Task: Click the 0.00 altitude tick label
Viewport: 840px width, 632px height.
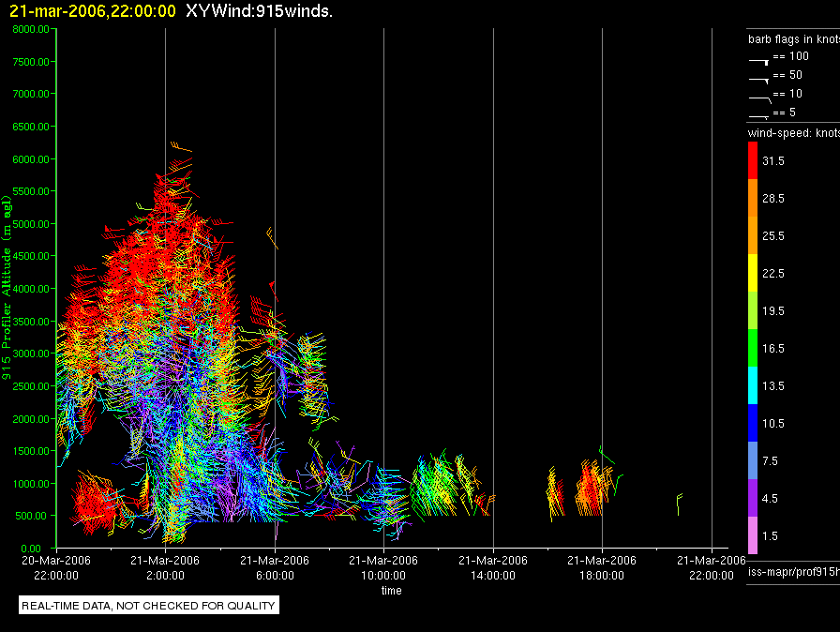Action: tap(31, 549)
